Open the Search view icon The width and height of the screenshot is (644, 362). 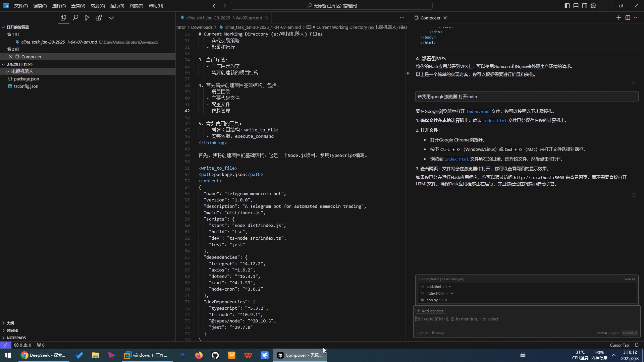pyautogui.click(x=75, y=18)
